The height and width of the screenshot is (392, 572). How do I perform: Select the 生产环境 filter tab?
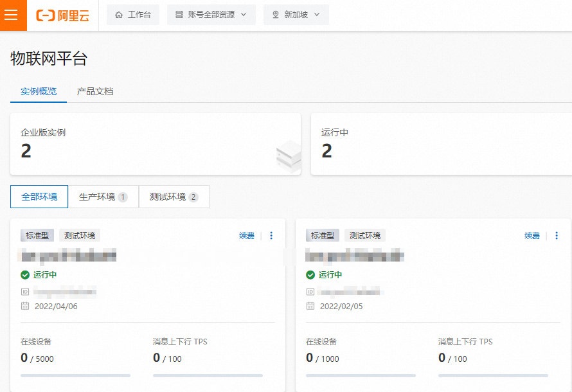[103, 197]
